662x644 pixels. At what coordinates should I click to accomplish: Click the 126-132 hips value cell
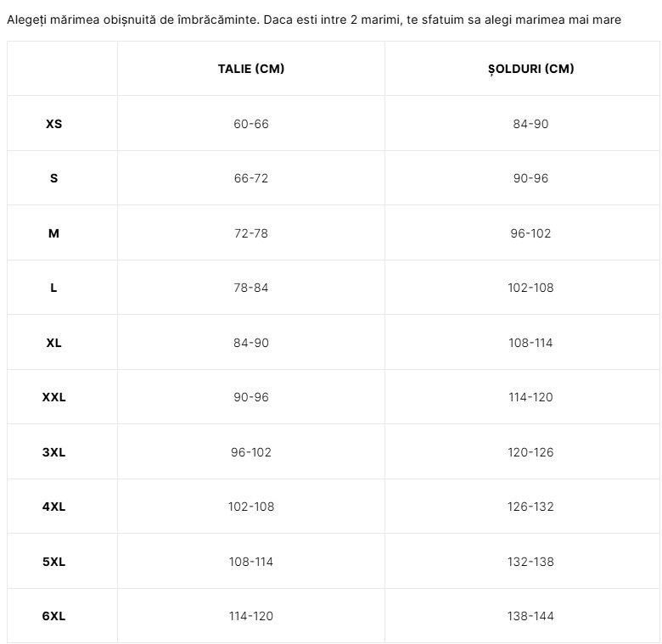[530, 507]
